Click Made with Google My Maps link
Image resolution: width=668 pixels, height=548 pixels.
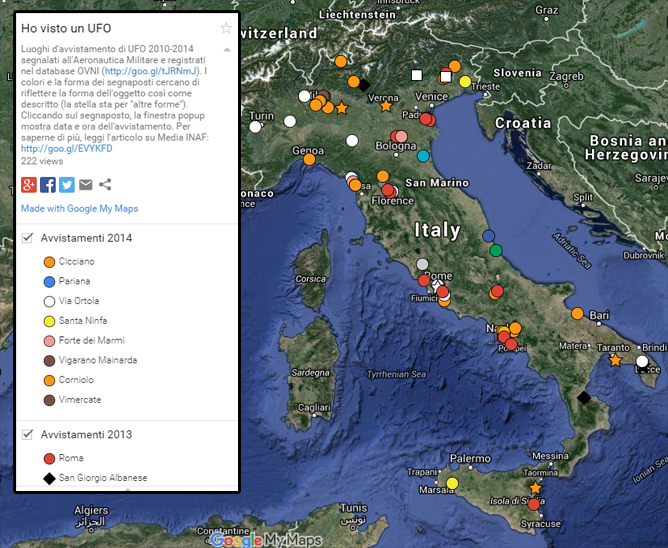pos(79,208)
